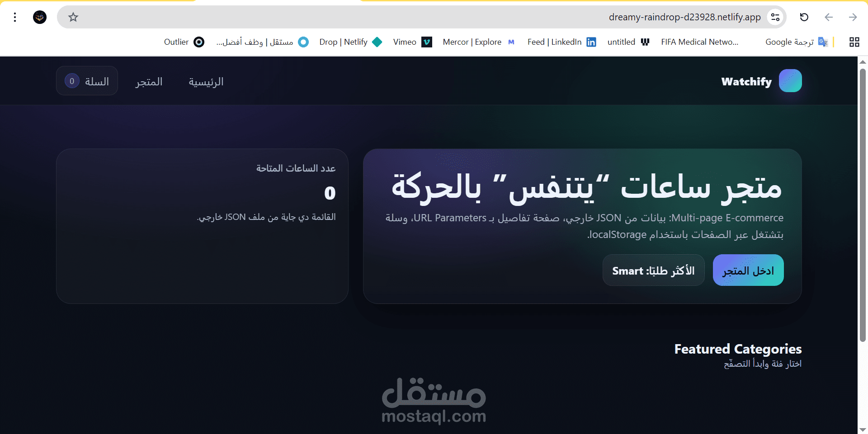Reload the page with the refresh icon

804,17
